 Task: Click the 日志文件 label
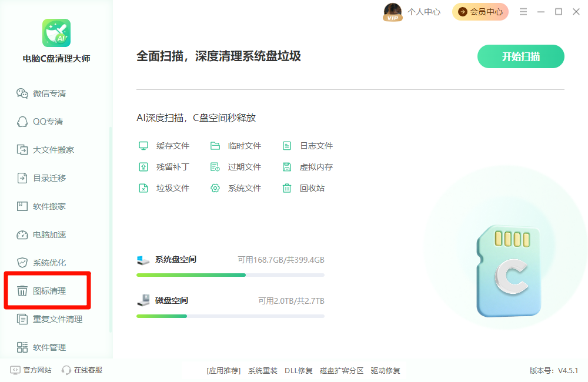click(x=316, y=146)
